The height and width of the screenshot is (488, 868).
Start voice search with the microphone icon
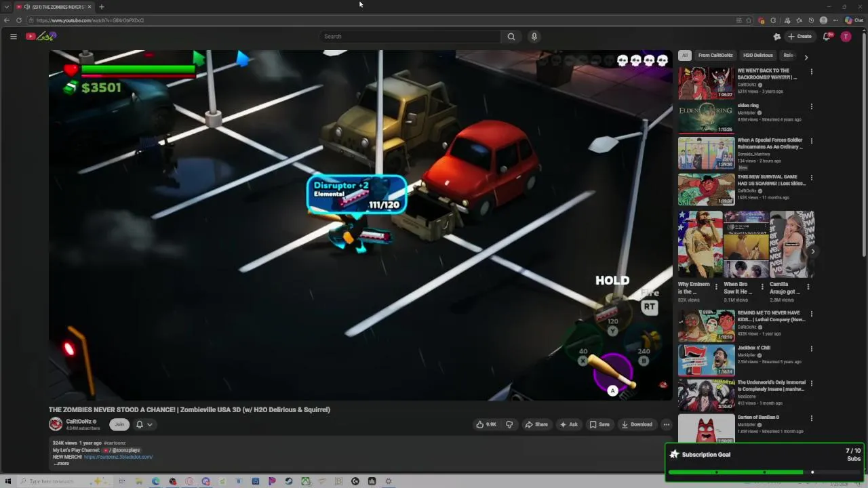(x=534, y=37)
